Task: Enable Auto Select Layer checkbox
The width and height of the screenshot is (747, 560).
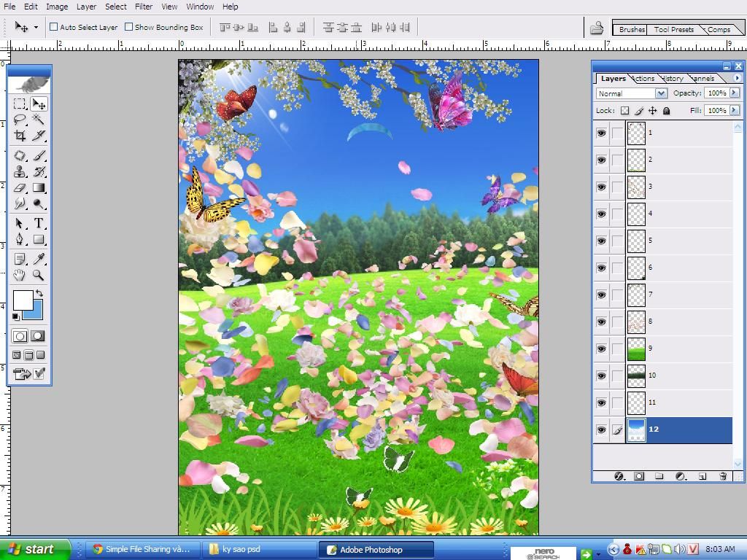Action: tap(54, 27)
